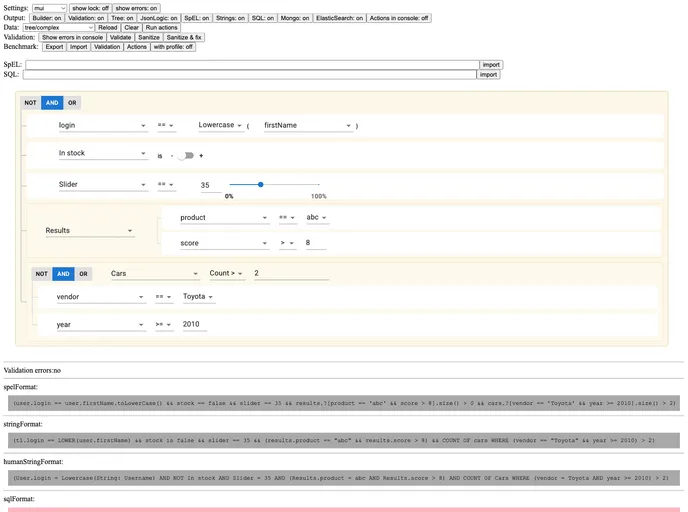The image size is (688, 512).
Task: Open the Results field selector
Action: [x=88, y=230]
